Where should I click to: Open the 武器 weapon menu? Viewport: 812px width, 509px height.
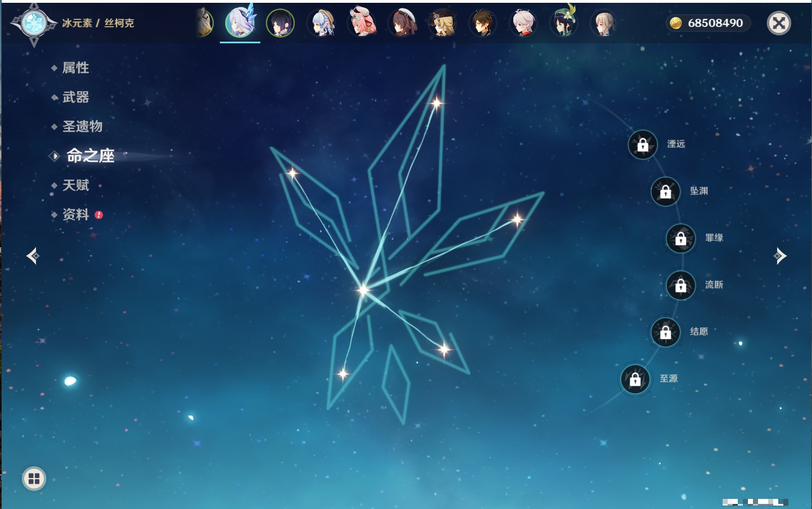tap(75, 97)
